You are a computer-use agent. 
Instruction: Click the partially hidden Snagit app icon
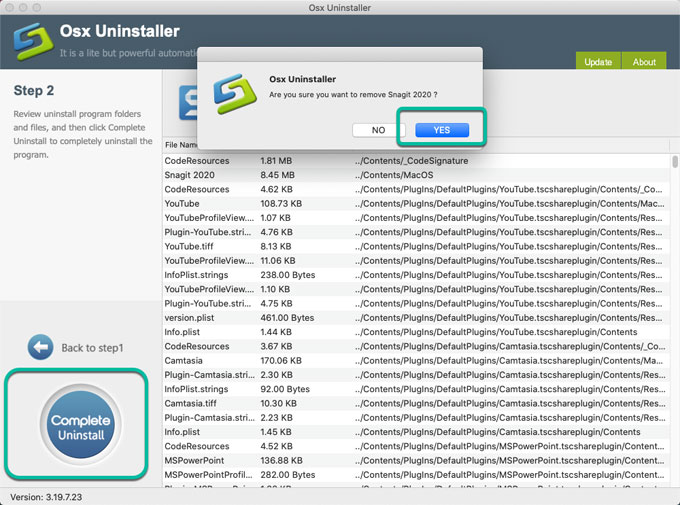189,103
